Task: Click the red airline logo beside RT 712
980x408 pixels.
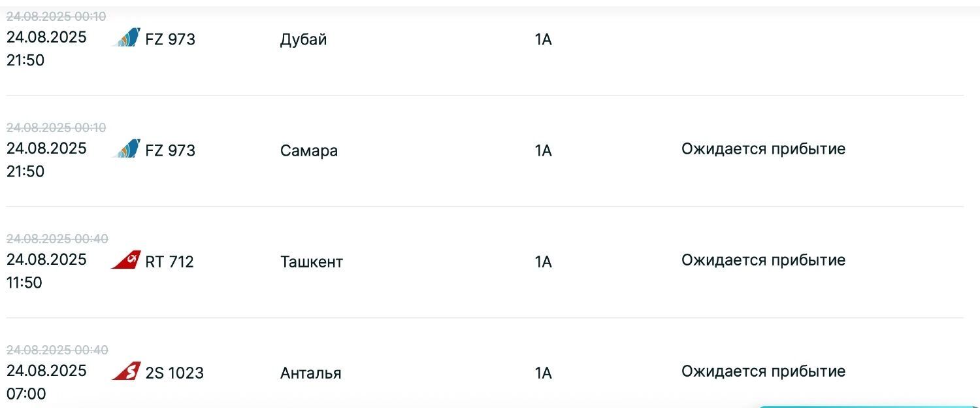Action: pos(126,260)
